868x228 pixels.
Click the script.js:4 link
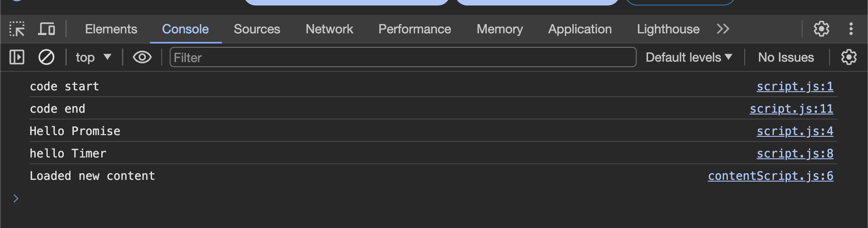(x=795, y=131)
